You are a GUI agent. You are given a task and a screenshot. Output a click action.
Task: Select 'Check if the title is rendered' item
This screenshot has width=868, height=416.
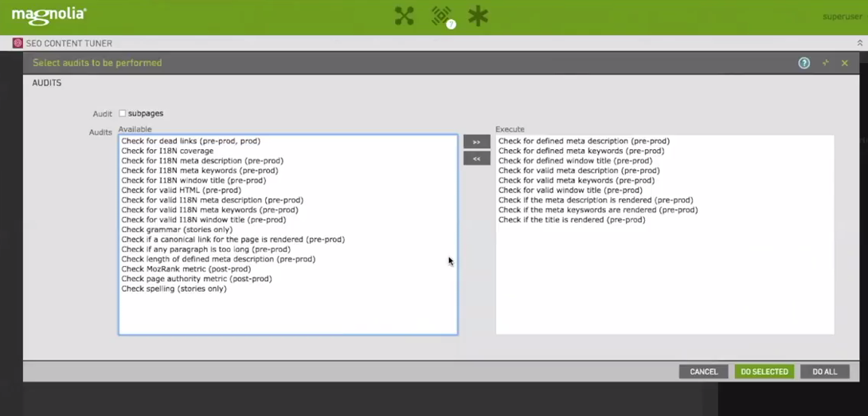pos(571,220)
